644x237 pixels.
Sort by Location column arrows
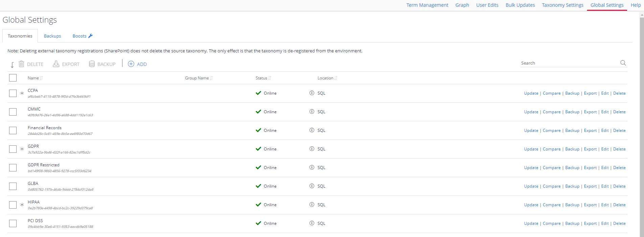click(336, 78)
